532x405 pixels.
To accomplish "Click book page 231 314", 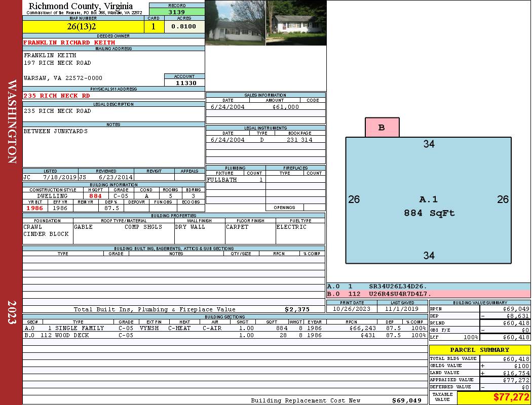I will 299,140.
